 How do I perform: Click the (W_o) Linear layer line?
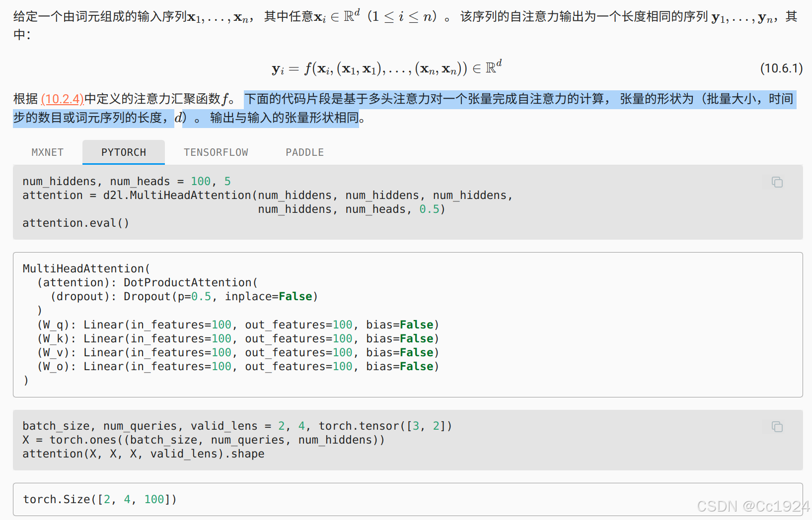click(238, 366)
